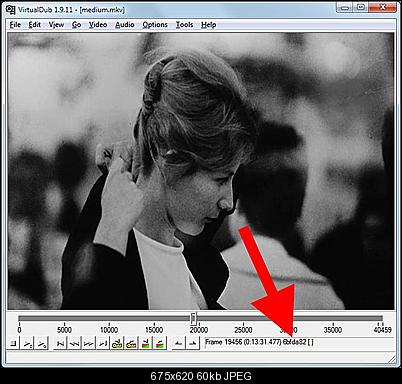Minimize the VirtualDub window
Screen dimensions: 402x384
click(x=345, y=7)
